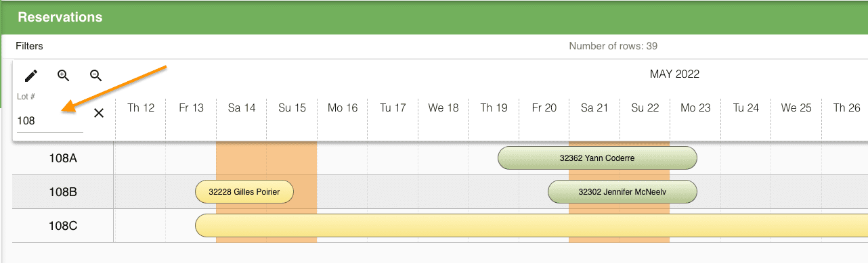Select lot row 108C
The image size is (868, 263).
tap(63, 226)
